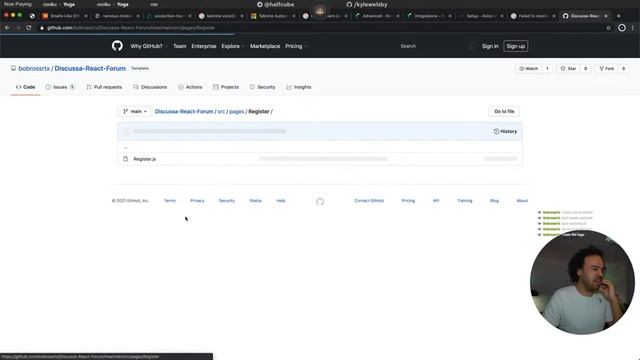This screenshot has height=360, width=640.
Task: Open the footer Terms link
Action: click(170, 200)
